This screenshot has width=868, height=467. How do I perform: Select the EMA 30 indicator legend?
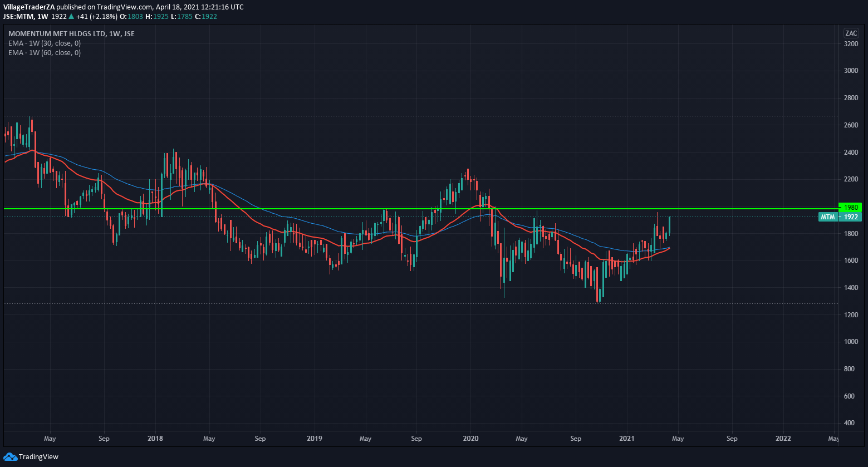point(45,43)
